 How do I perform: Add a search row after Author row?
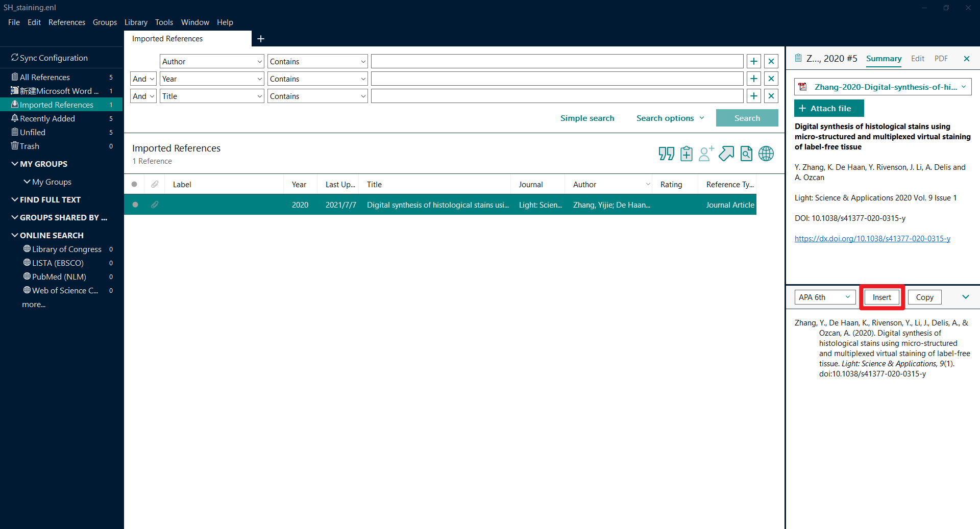(x=754, y=61)
